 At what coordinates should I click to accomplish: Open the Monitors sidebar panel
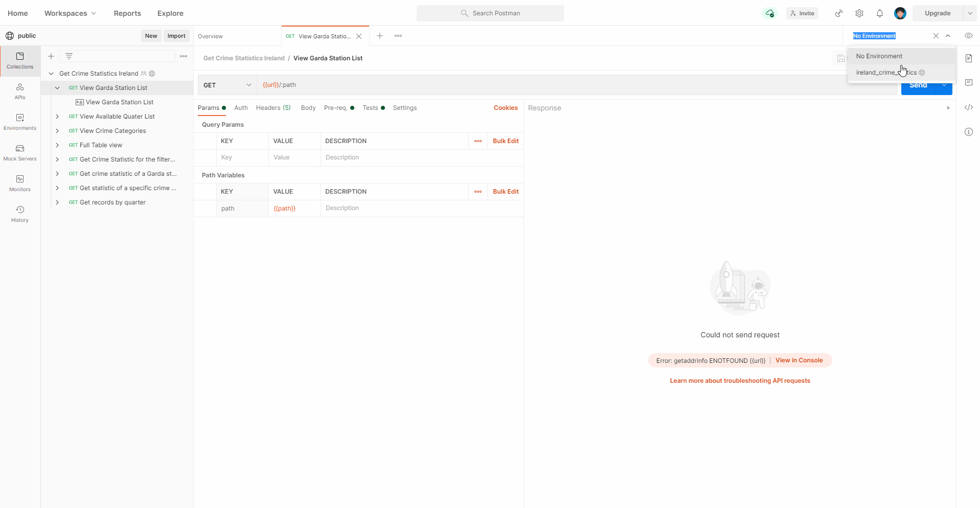point(20,183)
